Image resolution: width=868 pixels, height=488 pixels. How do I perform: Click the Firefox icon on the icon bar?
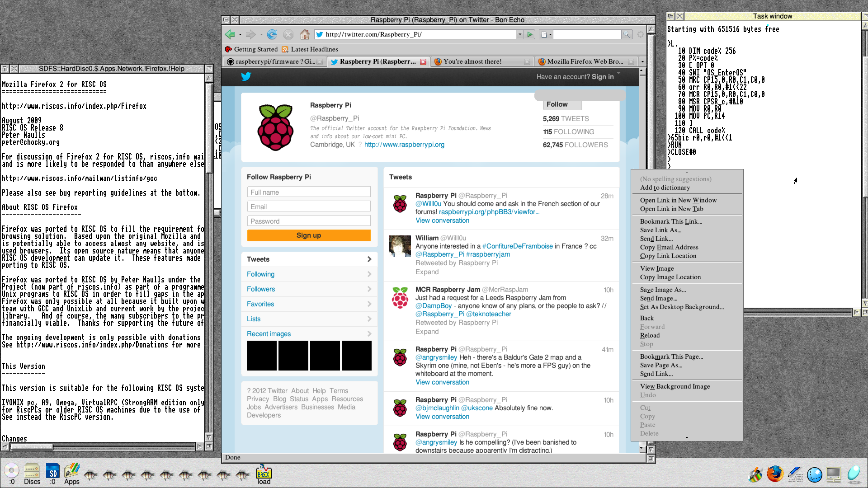click(x=775, y=474)
